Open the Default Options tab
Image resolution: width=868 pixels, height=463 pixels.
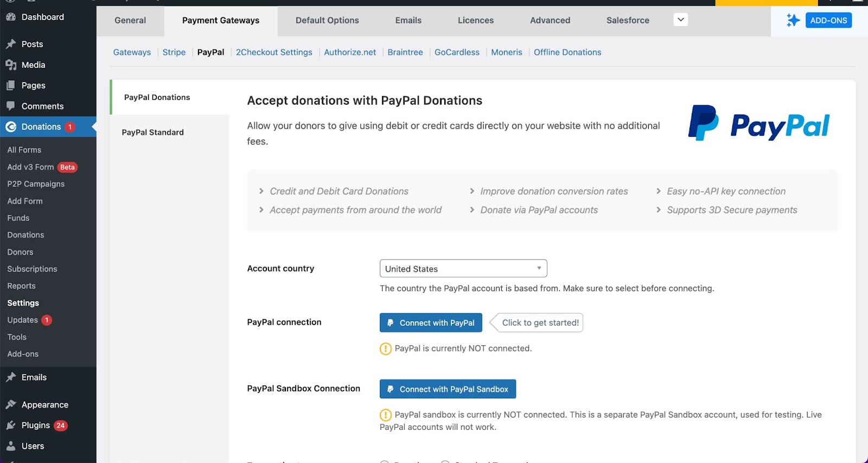tap(327, 21)
